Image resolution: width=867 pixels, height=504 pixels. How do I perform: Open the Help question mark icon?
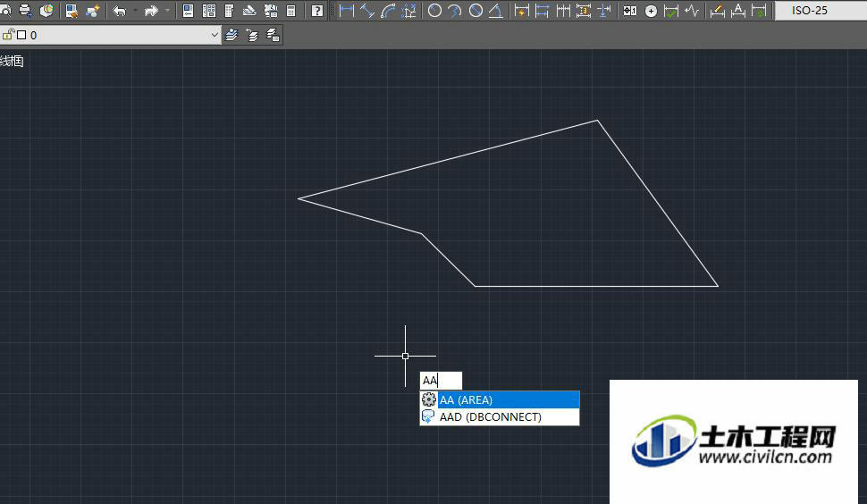pyautogui.click(x=316, y=10)
